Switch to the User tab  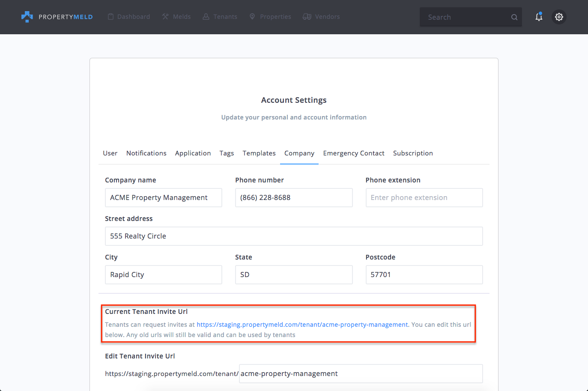pos(110,153)
